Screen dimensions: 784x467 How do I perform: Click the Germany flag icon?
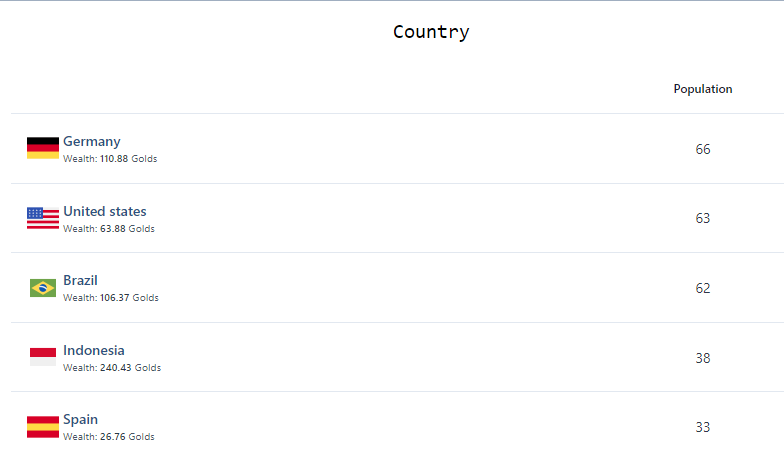(x=43, y=148)
